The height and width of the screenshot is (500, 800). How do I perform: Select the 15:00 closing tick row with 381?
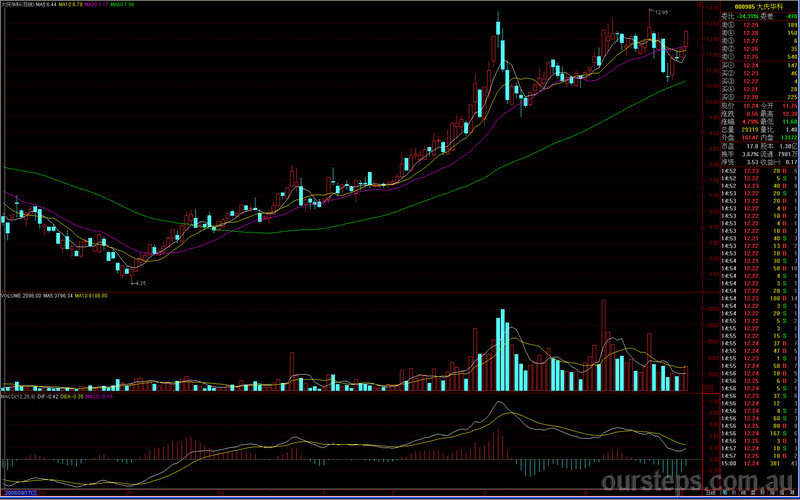coord(759,463)
